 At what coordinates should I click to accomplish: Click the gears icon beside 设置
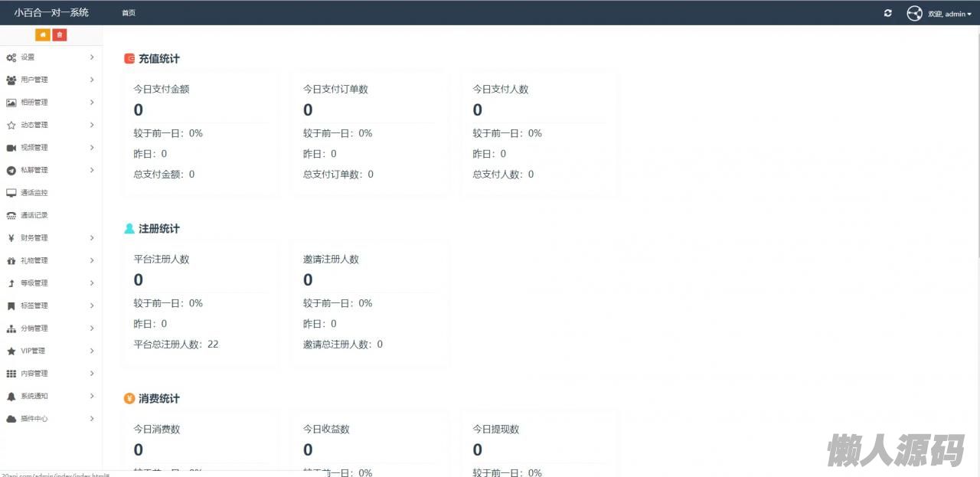pos(11,57)
